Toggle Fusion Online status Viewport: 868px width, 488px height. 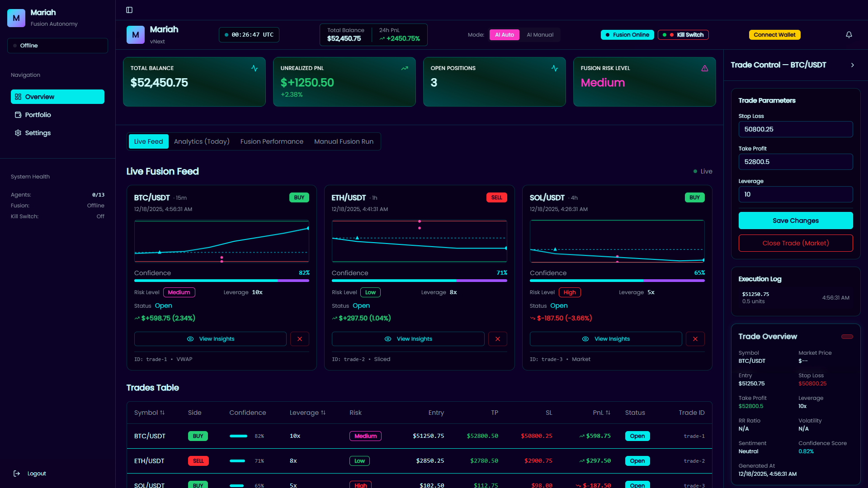click(x=627, y=35)
